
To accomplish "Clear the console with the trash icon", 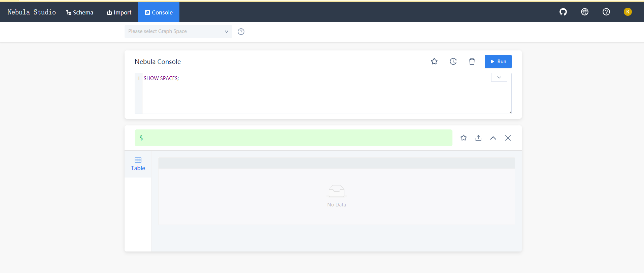I will pos(472,62).
